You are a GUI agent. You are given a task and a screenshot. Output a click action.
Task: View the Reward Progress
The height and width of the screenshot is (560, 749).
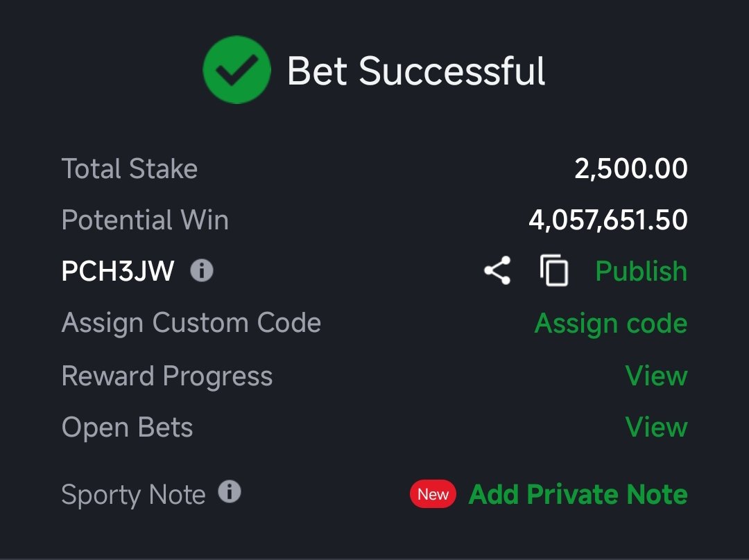[656, 376]
